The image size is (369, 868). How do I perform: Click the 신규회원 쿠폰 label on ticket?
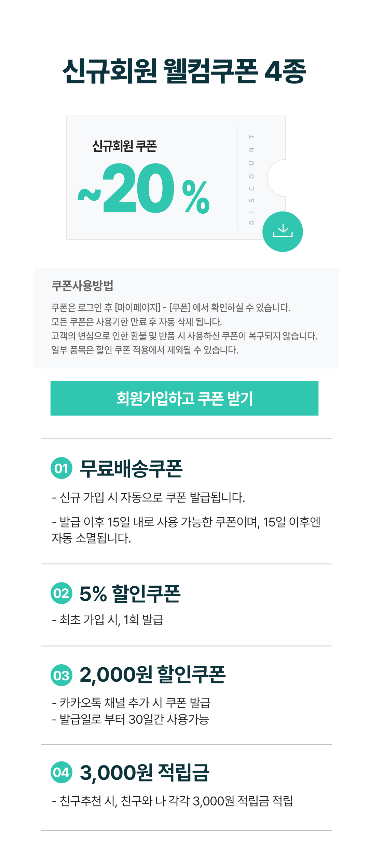[x=124, y=146]
